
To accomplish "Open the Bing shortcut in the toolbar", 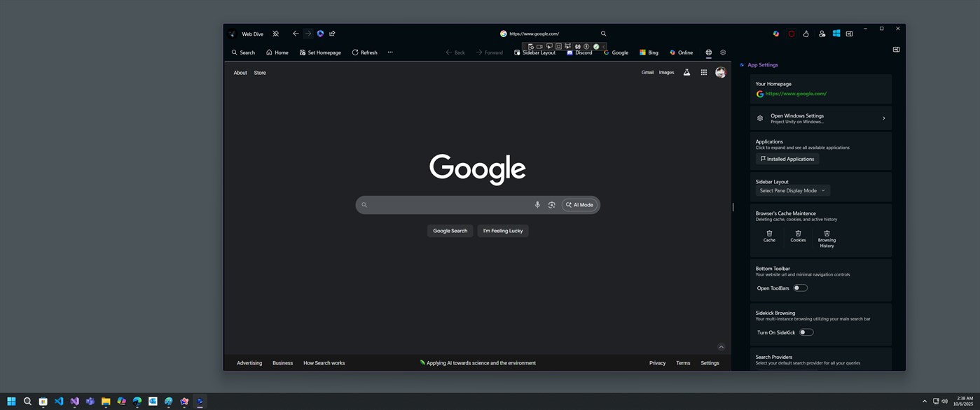I will 641,52.
